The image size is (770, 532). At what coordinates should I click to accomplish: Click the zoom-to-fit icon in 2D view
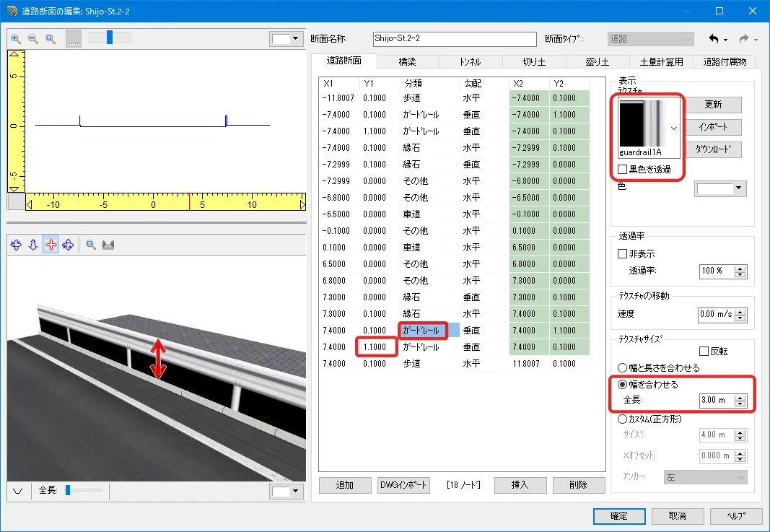coord(51,38)
